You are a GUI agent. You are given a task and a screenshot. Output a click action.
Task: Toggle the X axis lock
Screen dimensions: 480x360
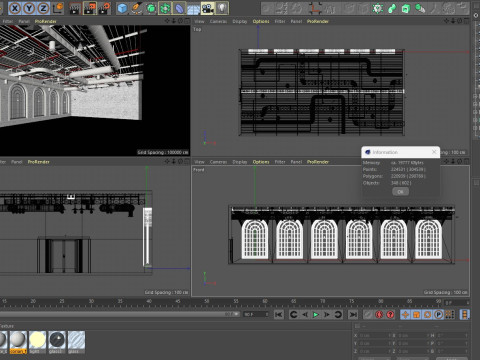15,8
